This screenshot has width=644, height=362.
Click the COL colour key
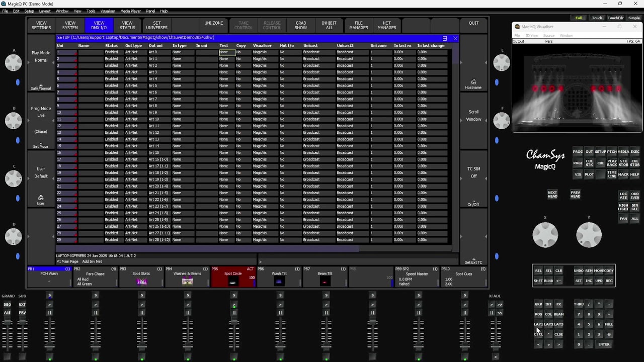tap(548, 314)
